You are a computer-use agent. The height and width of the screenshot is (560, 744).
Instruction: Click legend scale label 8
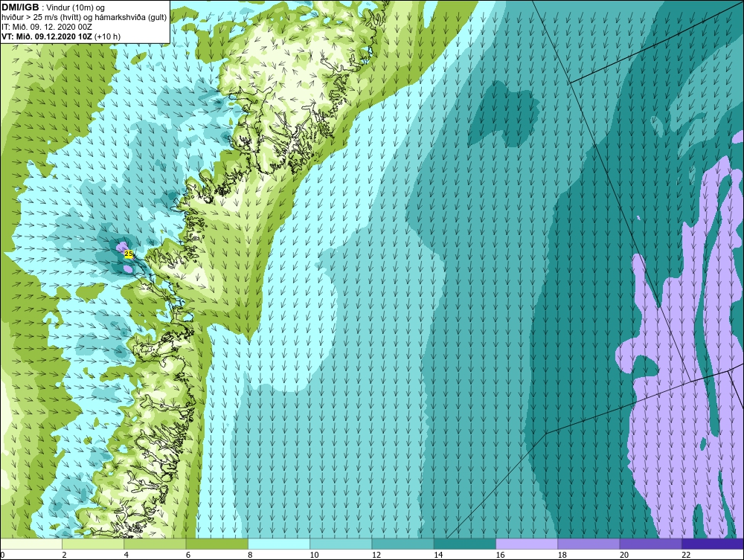pyautogui.click(x=250, y=556)
